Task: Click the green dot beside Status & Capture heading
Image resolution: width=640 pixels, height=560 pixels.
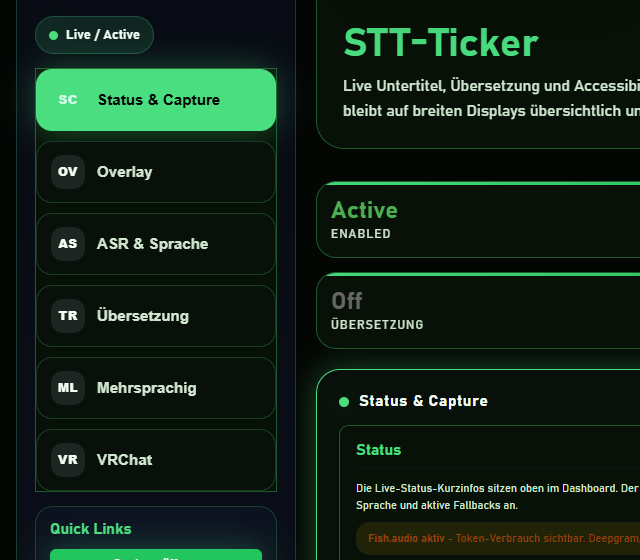Action: (x=344, y=402)
